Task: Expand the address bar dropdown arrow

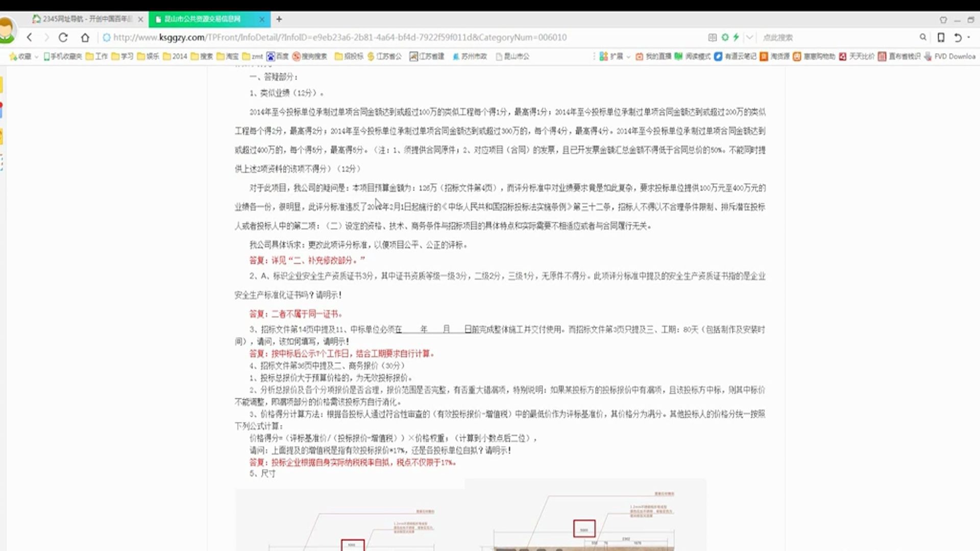Action: (x=749, y=37)
